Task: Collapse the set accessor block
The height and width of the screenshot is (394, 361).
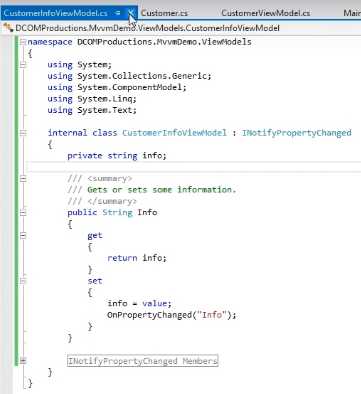Action: point(23,281)
